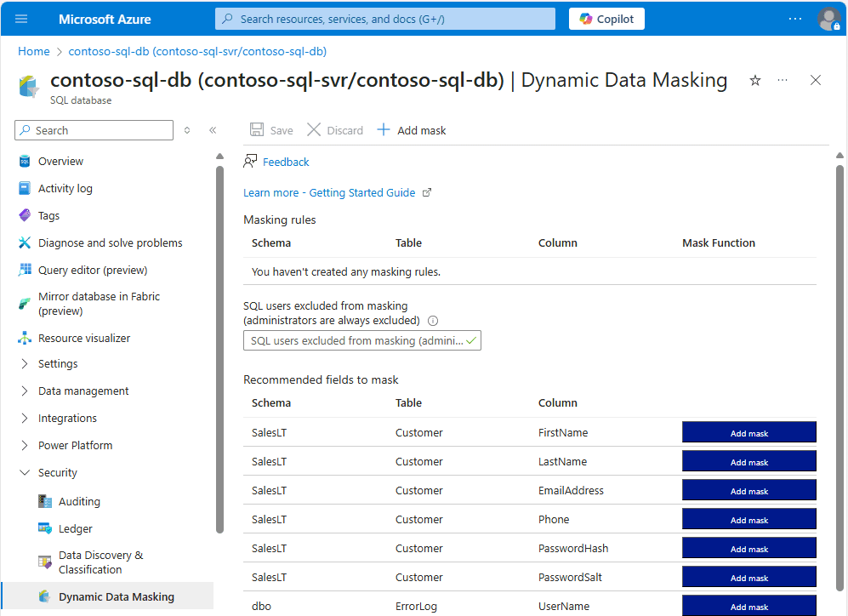Open Resource visualizer from sidebar
The image size is (848, 616).
[84, 338]
